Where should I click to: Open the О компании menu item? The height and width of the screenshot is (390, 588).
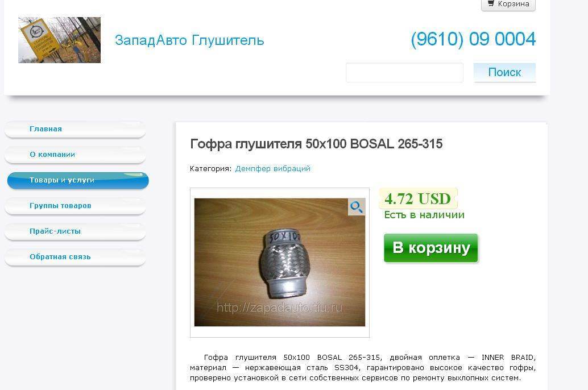click(x=75, y=155)
